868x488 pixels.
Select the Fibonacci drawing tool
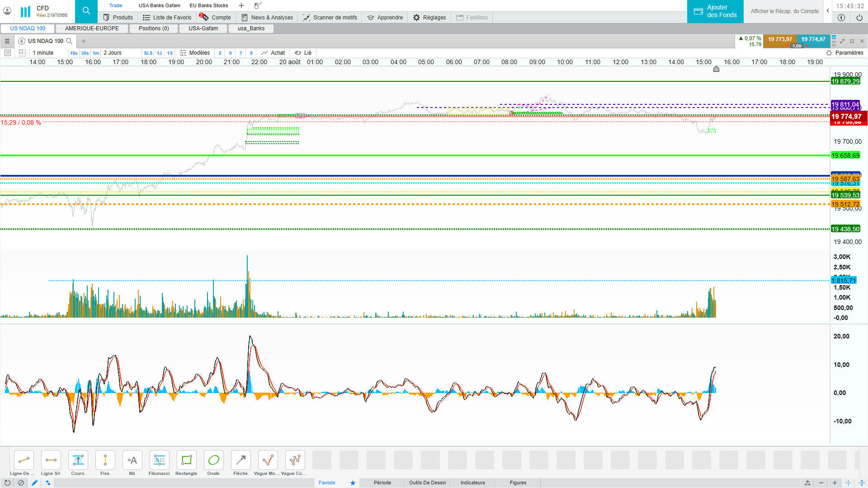point(159,460)
